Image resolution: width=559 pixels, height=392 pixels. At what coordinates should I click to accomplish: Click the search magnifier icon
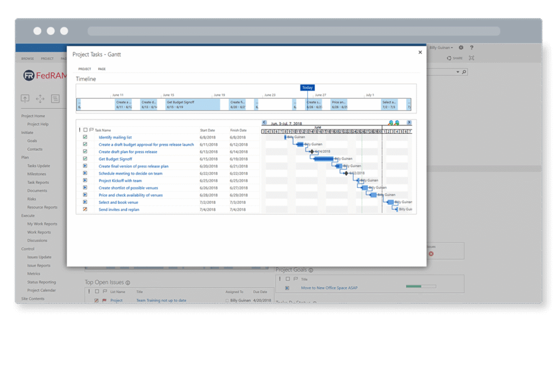pos(464,72)
